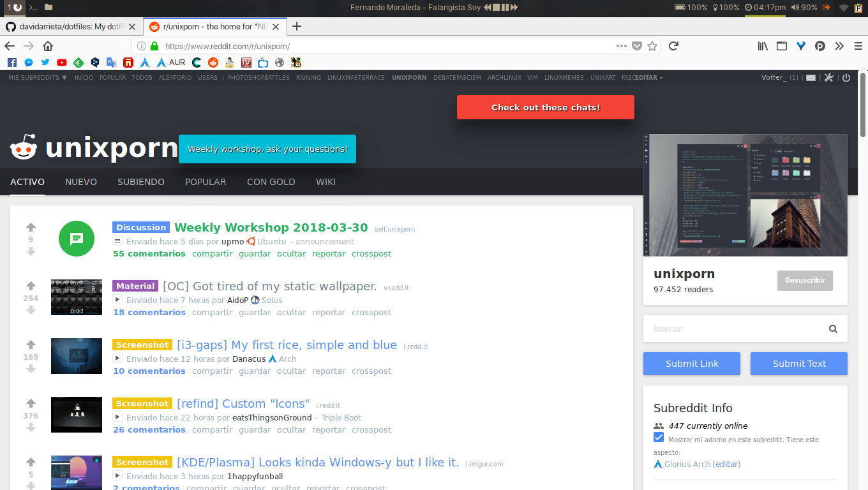
Task: Upvote the Weekly Workshop post
Action: (x=31, y=228)
